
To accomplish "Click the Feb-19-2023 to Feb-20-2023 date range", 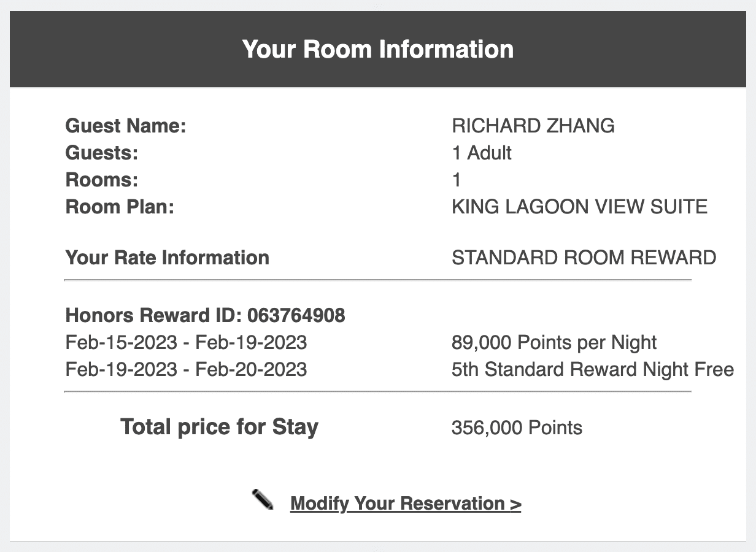I will (186, 369).
